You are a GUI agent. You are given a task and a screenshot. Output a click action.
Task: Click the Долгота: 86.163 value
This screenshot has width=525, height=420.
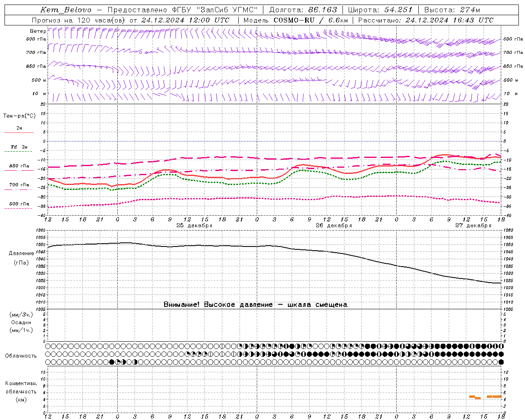click(x=303, y=10)
